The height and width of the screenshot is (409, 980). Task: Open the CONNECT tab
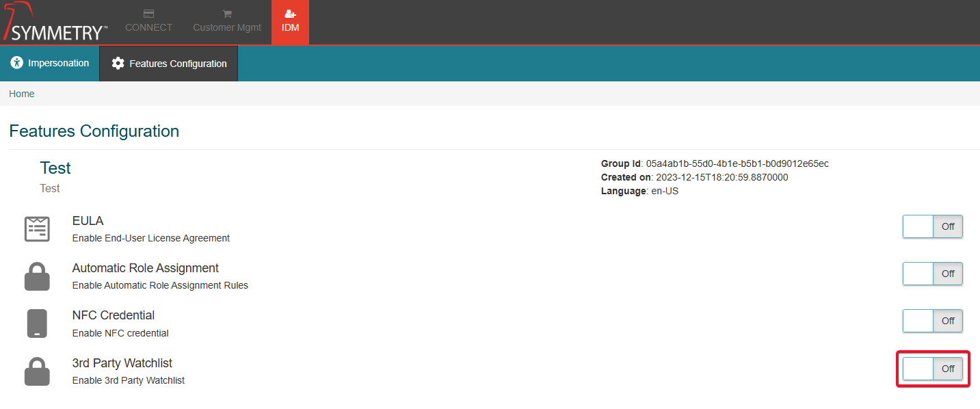coord(148,22)
